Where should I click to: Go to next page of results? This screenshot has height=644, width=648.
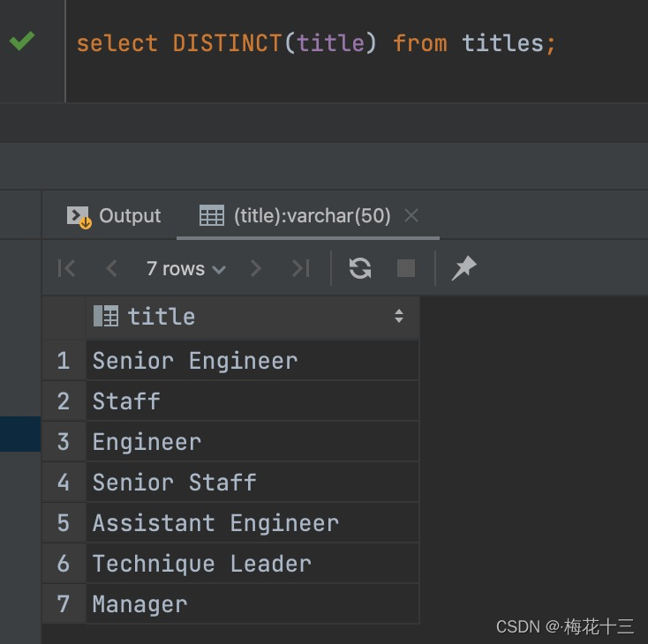(x=256, y=268)
